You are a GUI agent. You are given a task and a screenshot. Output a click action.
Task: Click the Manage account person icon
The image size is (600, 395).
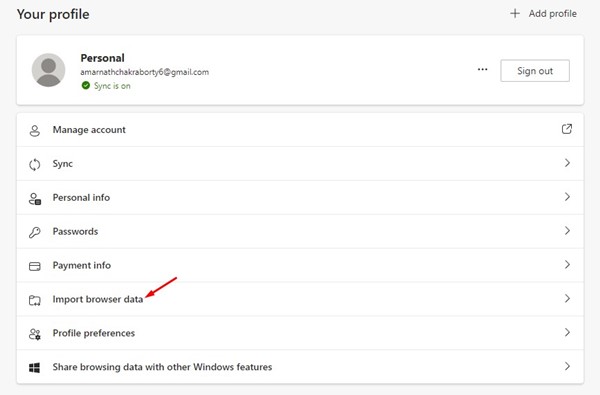point(34,131)
